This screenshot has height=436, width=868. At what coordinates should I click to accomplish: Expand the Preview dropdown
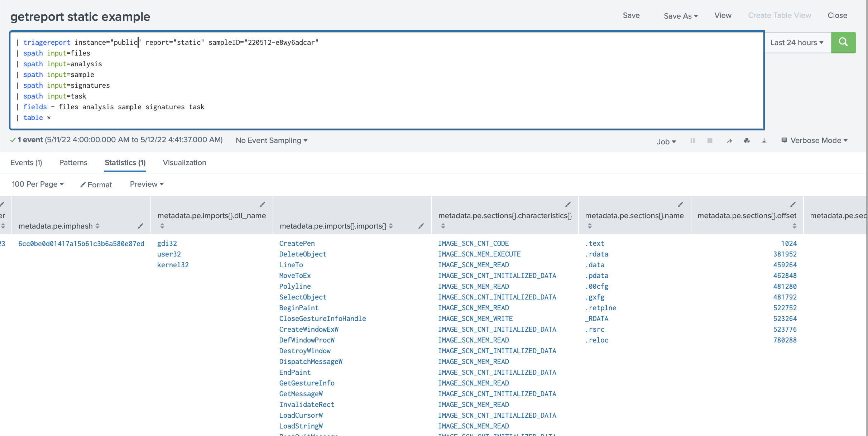click(147, 184)
